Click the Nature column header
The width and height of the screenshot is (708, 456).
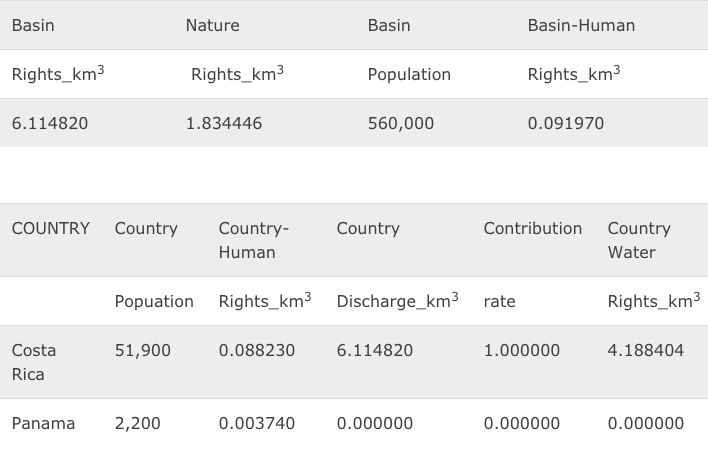coord(212,25)
